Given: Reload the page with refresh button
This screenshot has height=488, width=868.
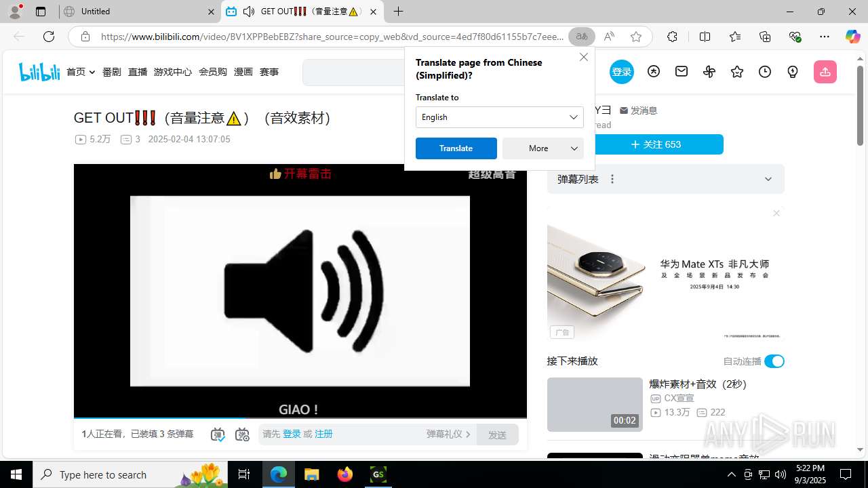Looking at the screenshot, I should pos(49,37).
